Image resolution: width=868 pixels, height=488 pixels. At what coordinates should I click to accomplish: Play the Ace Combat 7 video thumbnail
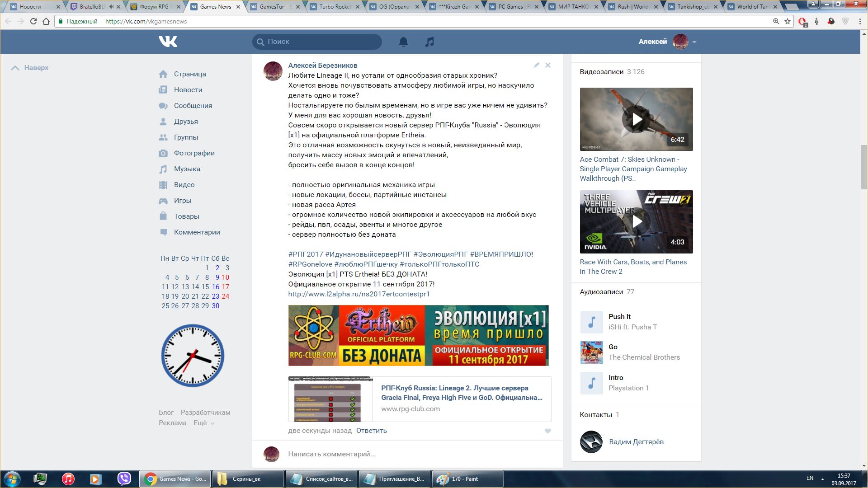[x=637, y=119]
